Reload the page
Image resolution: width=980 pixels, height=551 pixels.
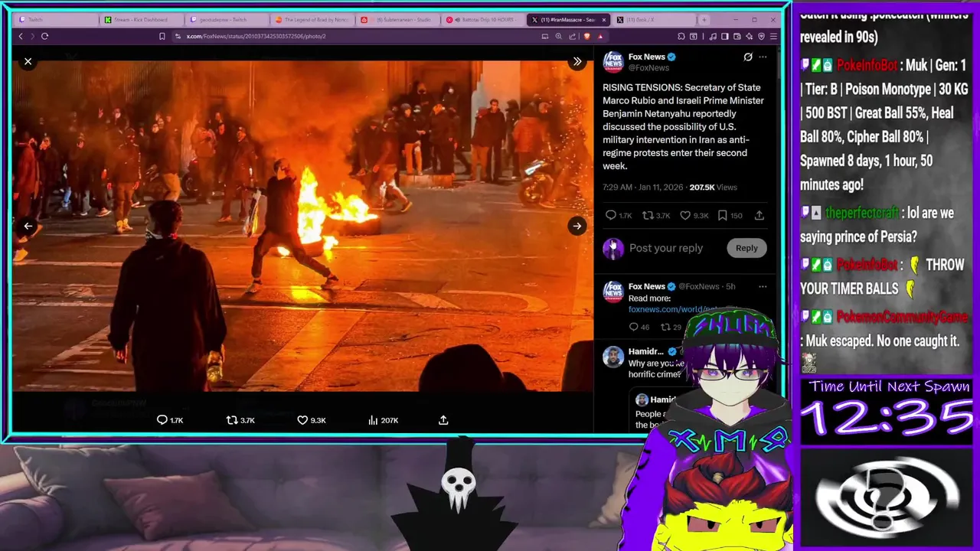[x=44, y=36]
